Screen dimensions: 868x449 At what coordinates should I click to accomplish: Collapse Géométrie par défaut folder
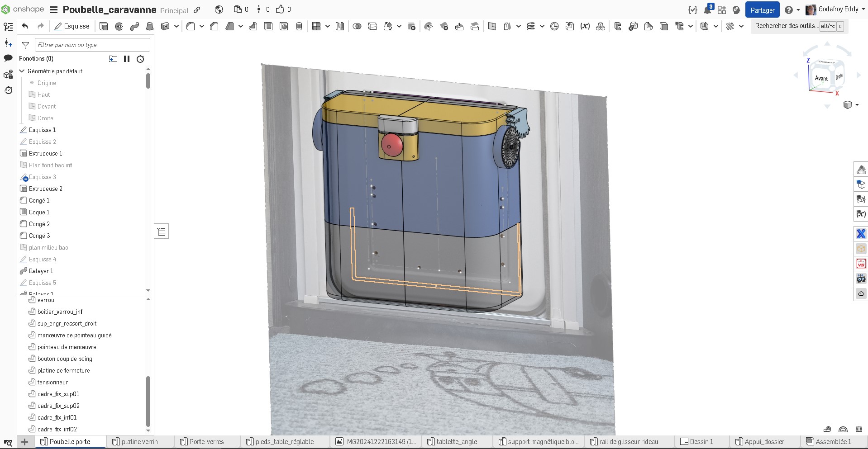coord(22,71)
